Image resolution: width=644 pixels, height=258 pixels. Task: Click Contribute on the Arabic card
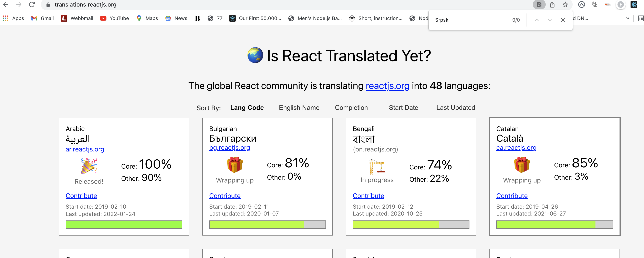(81, 196)
